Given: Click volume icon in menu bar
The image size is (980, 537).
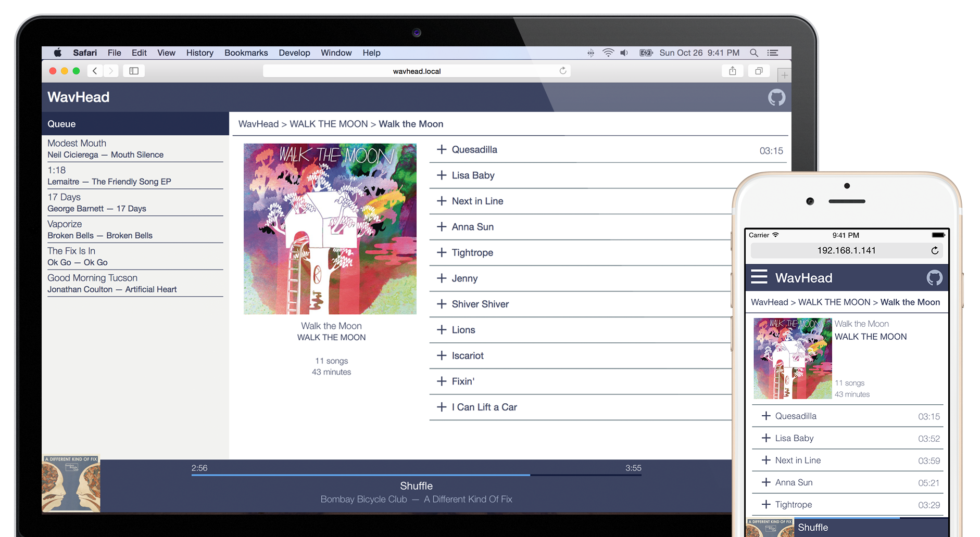Looking at the screenshot, I should [x=624, y=53].
